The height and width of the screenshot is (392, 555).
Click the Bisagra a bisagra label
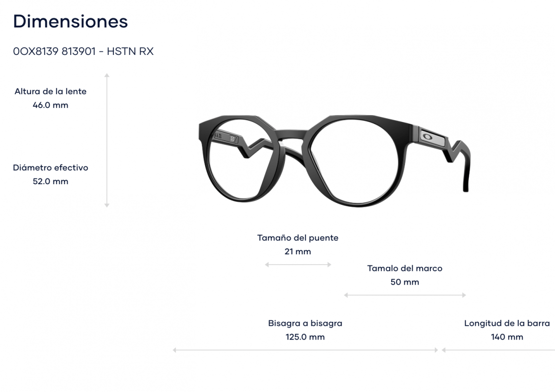pos(305,323)
